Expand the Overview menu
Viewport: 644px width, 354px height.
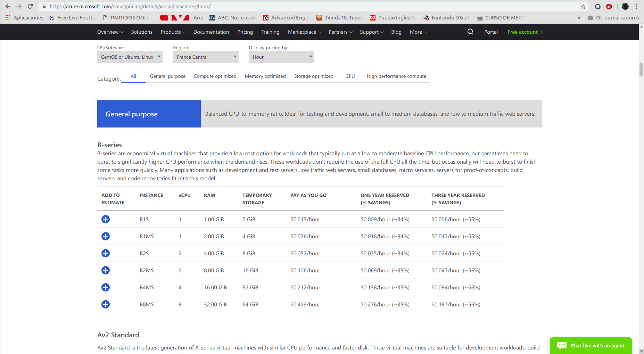point(110,32)
